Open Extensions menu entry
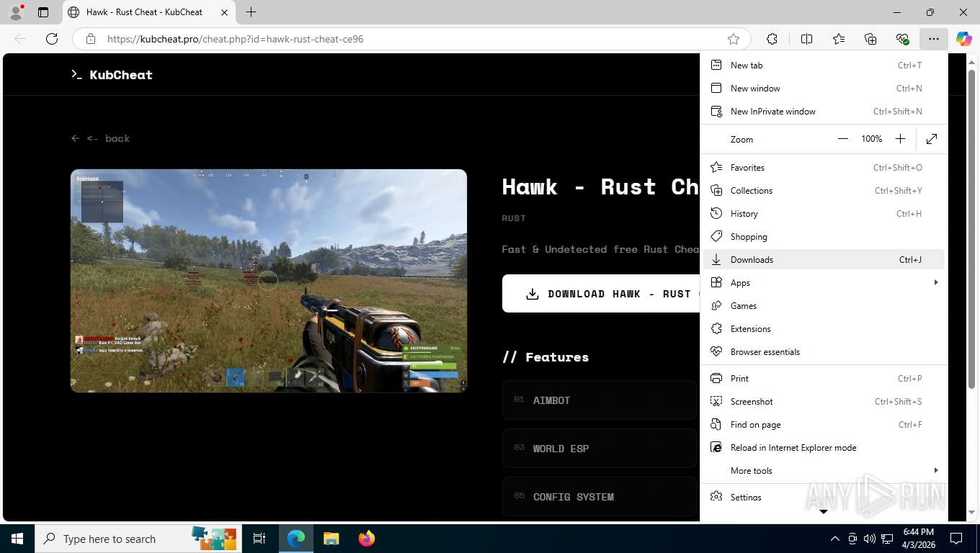The width and height of the screenshot is (980, 553). [x=824, y=328]
